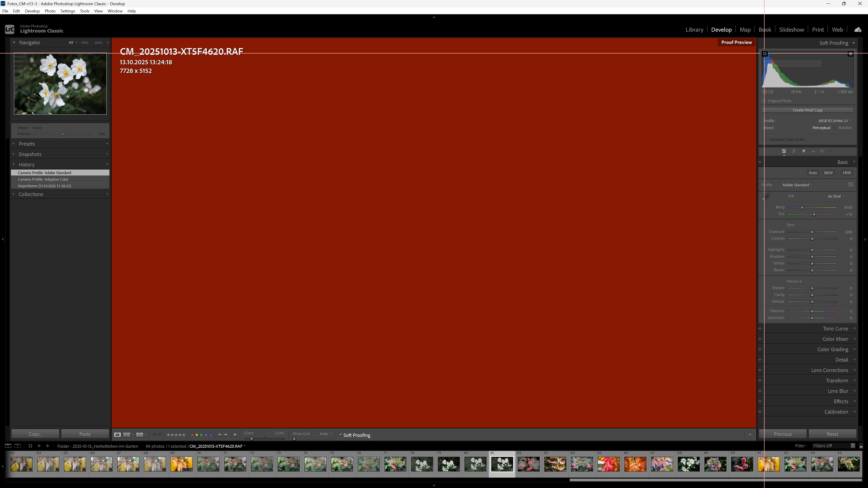Select the Healing eraser tool
This screenshot has height=488, width=868.
(x=804, y=151)
